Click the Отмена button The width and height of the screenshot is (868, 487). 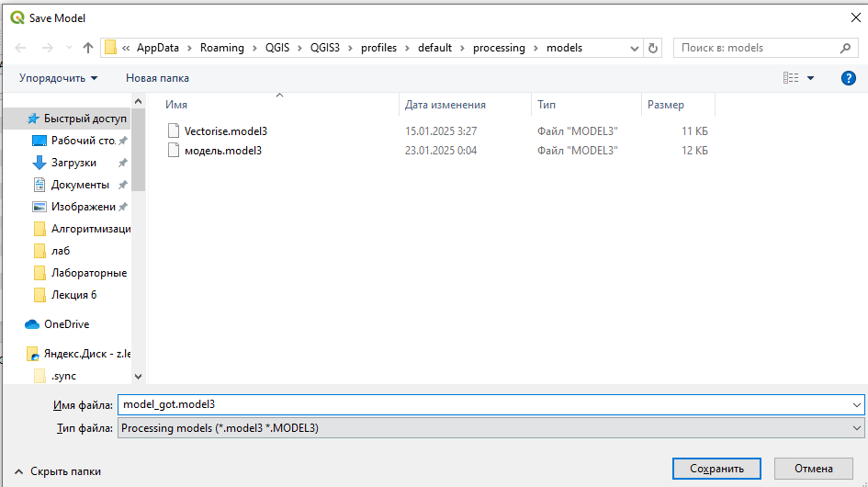pyautogui.click(x=813, y=469)
